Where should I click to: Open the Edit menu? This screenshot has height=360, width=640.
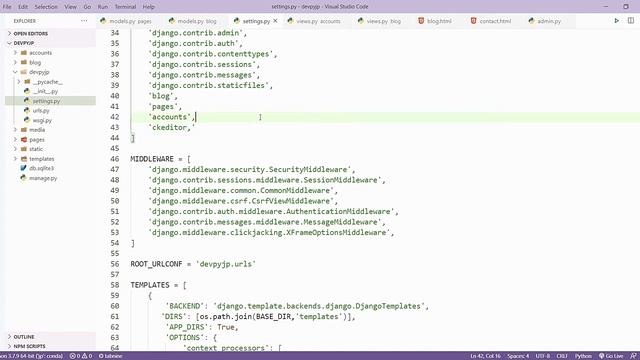[23, 7]
